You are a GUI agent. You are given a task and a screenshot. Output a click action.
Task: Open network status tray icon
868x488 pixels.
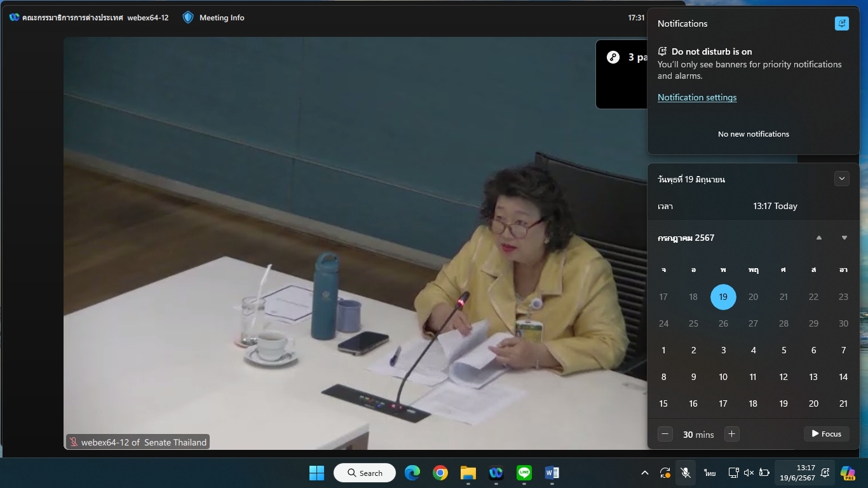click(733, 473)
